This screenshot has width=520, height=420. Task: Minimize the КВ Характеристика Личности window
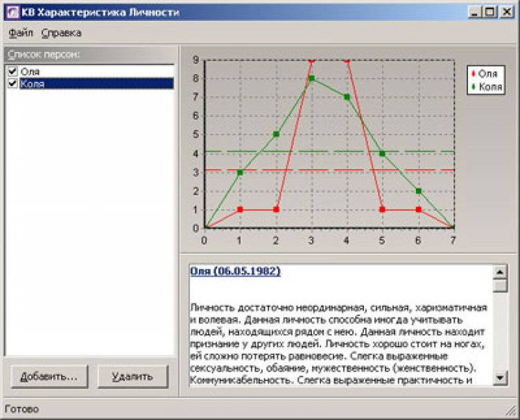click(475, 12)
